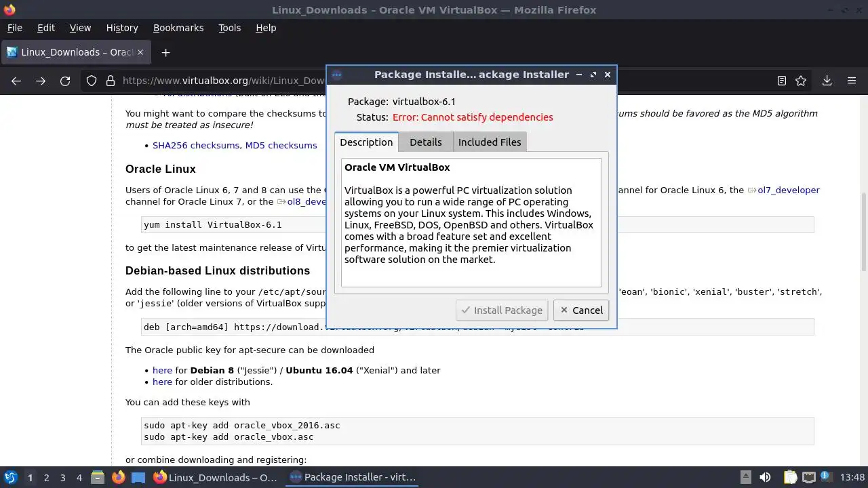The width and height of the screenshot is (868, 488).
Task: Switch to Linux_Downloads window in taskbar
Action: pyautogui.click(x=216, y=477)
